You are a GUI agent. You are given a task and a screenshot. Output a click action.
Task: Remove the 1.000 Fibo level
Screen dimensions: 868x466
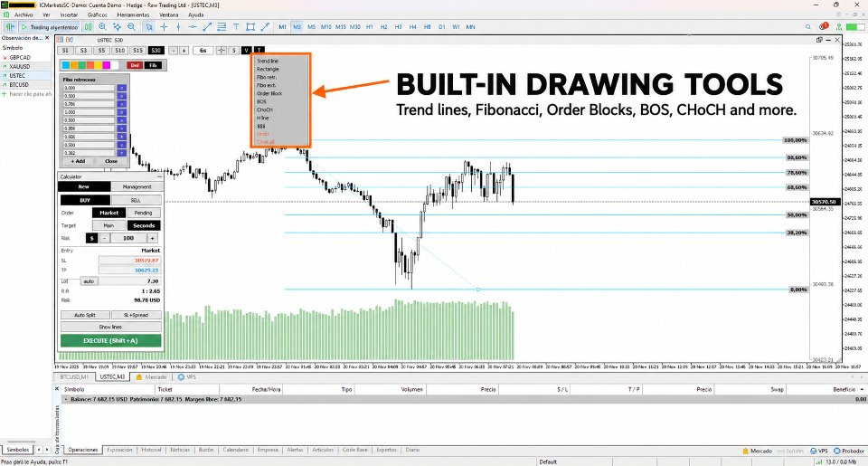(x=122, y=112)
